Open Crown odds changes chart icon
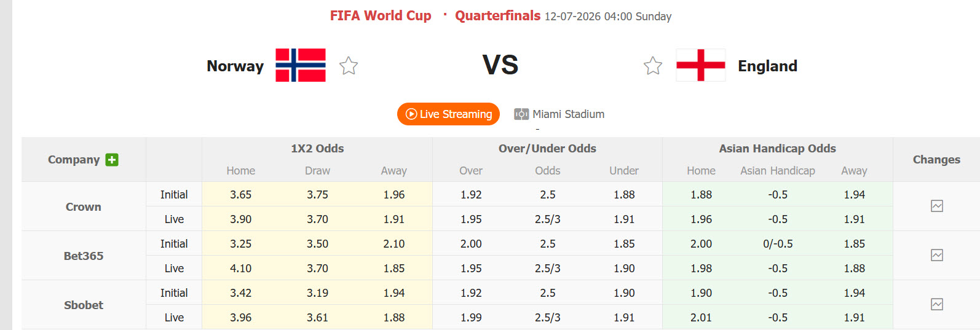This screenshot has width=980, height=330. tap(937, 206)
